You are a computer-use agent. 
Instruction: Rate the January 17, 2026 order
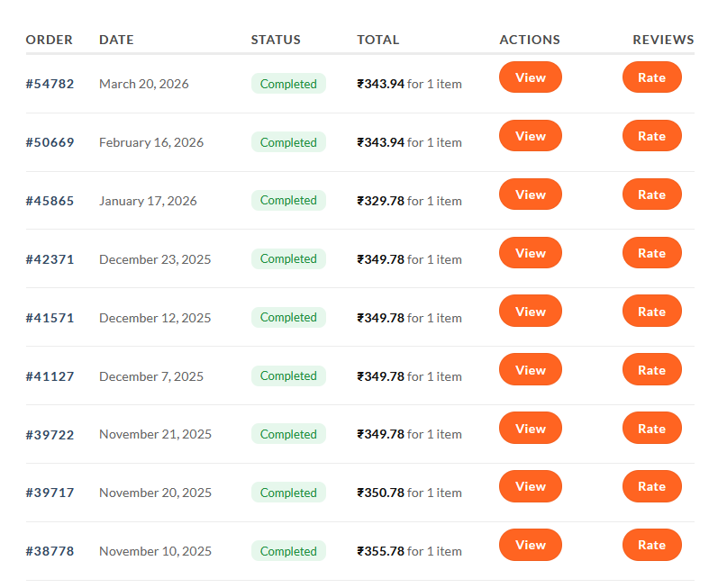pos(651,194)
